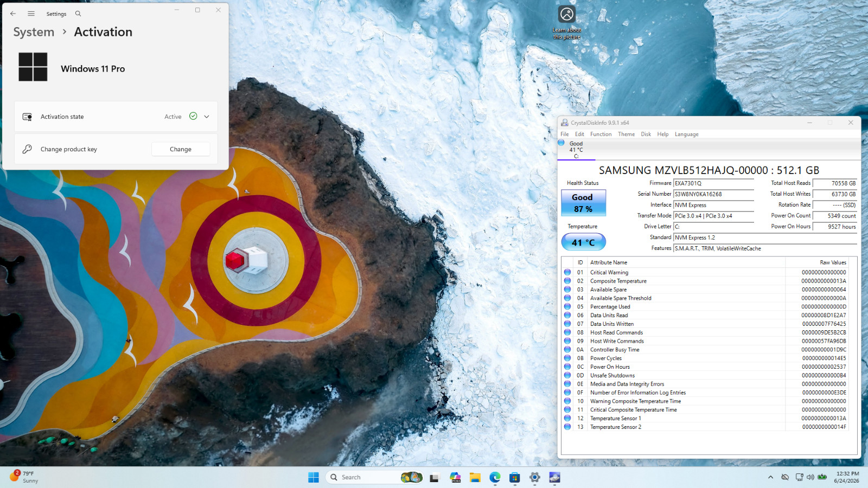Screen dimensions: 868x488
Task: Open the clock showing 12:32 PM
Action: coord(847,477)
